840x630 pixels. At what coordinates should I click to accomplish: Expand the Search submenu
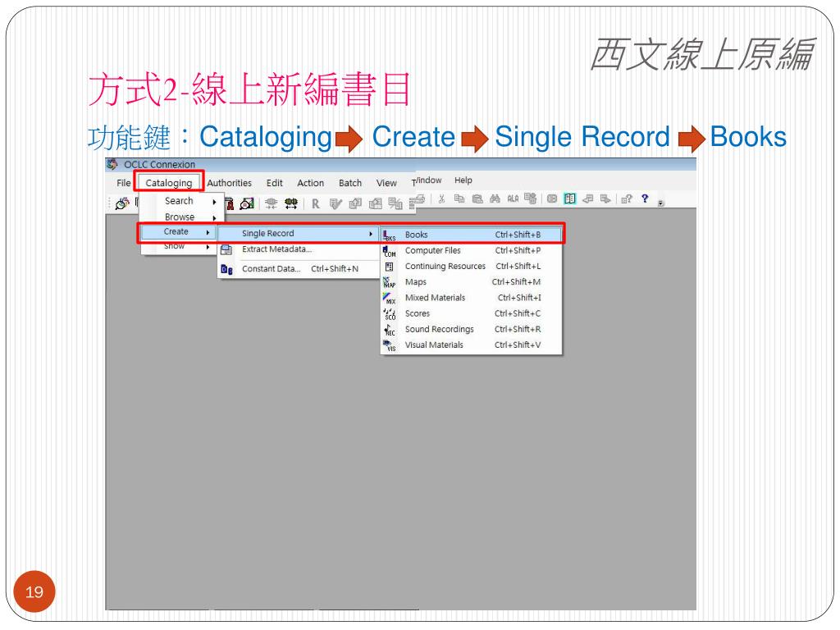click(179, 201)
